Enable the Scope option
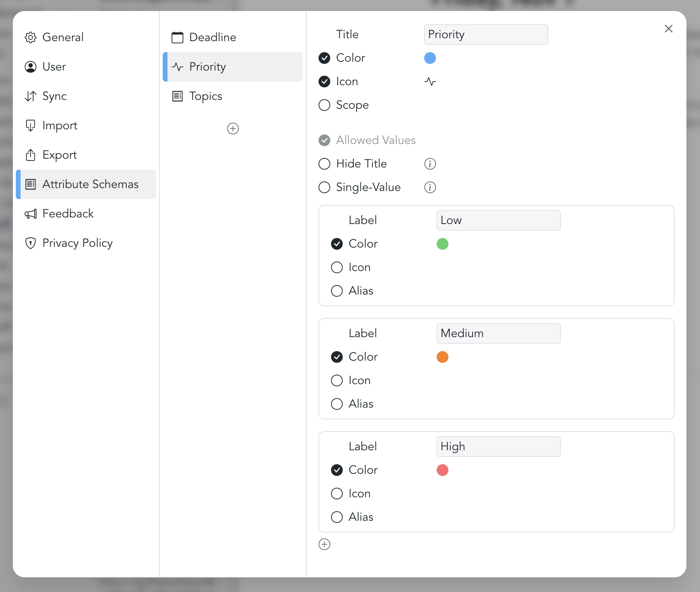Viewport: 700px width, 592px height. [x=324, y=105]
